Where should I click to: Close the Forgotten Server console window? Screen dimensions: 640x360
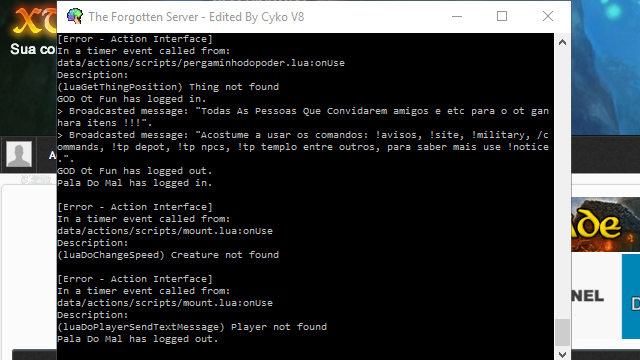point(548,16)
